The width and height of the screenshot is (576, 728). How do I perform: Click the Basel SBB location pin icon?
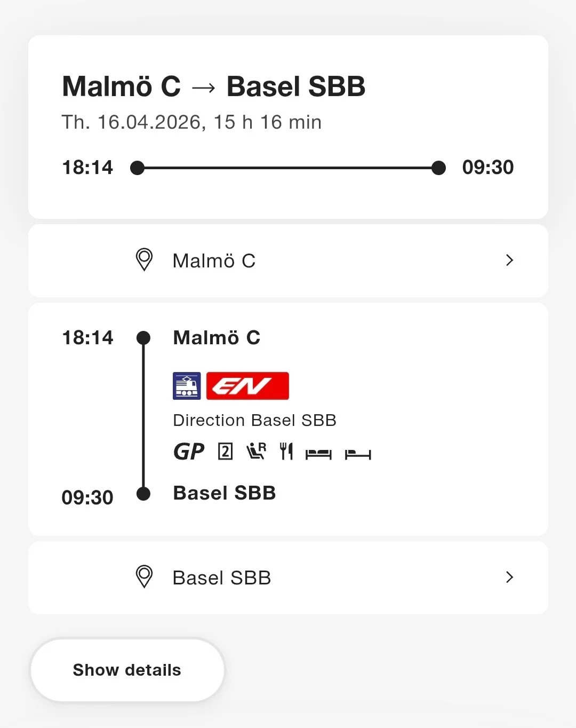144,577
